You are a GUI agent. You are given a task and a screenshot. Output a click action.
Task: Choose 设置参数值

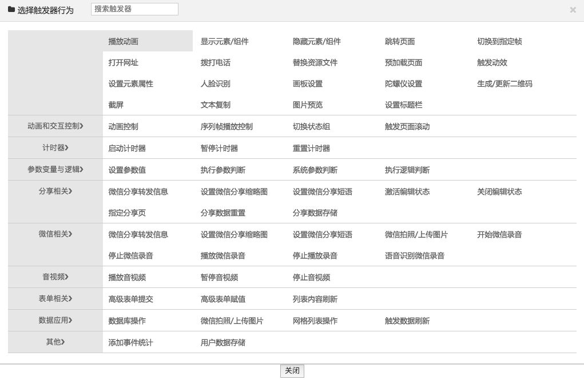pos(127,170)
